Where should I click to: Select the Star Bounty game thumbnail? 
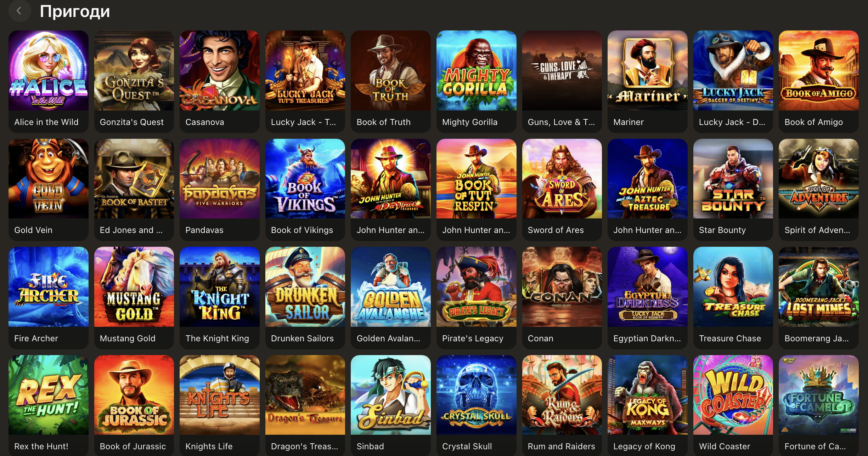733,179
